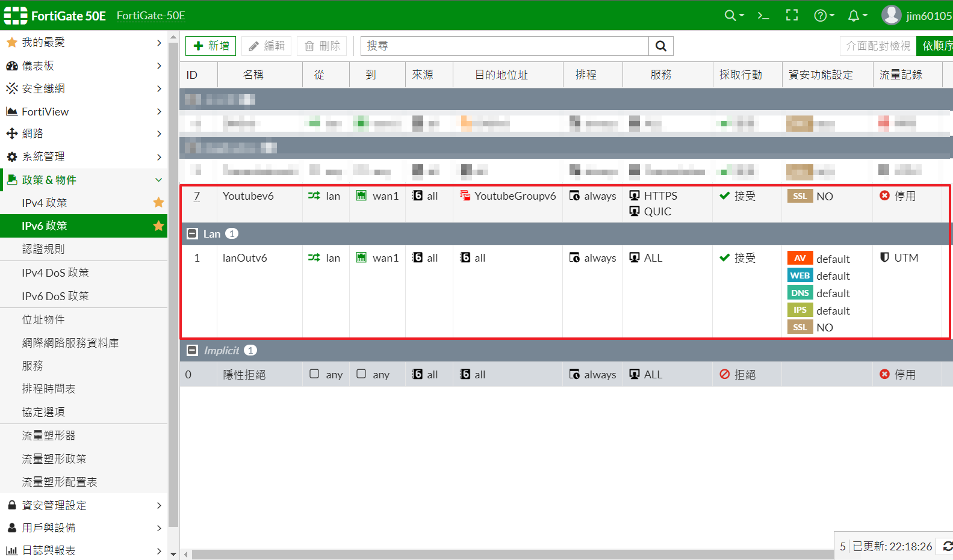The width and height of the screenshot is (953, 560).
Task: Collapse the Lan policy section
Action: [193, 234]
